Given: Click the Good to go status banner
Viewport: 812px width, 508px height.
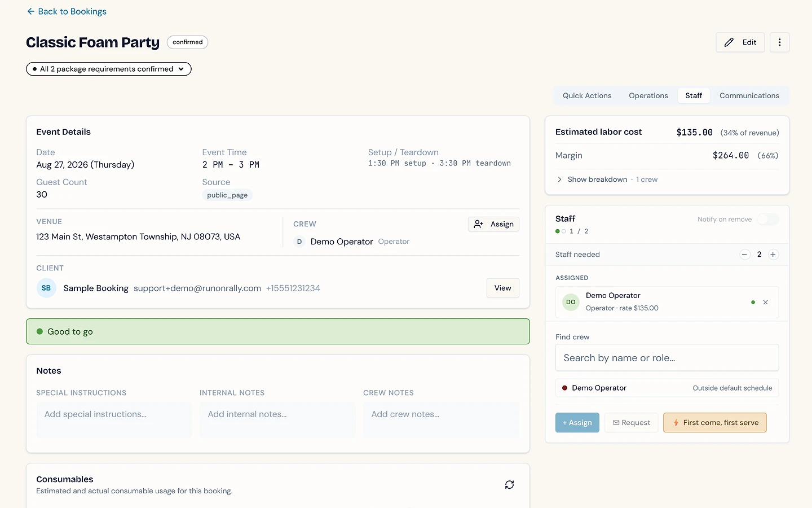Looking at the screenshot, I should click(278, 331).
